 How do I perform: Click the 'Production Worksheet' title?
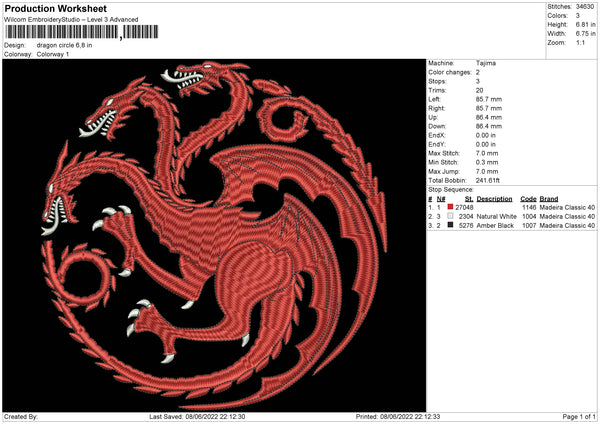[x=55, y=8]
